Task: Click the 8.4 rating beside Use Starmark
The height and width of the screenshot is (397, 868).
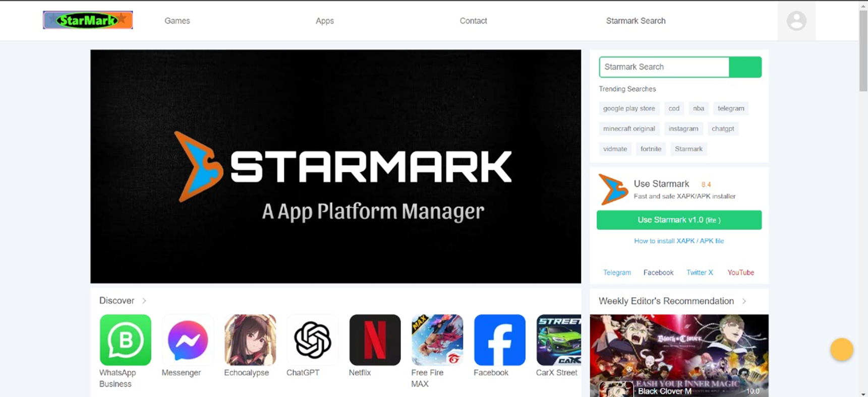Action: (x=706, y=185)
